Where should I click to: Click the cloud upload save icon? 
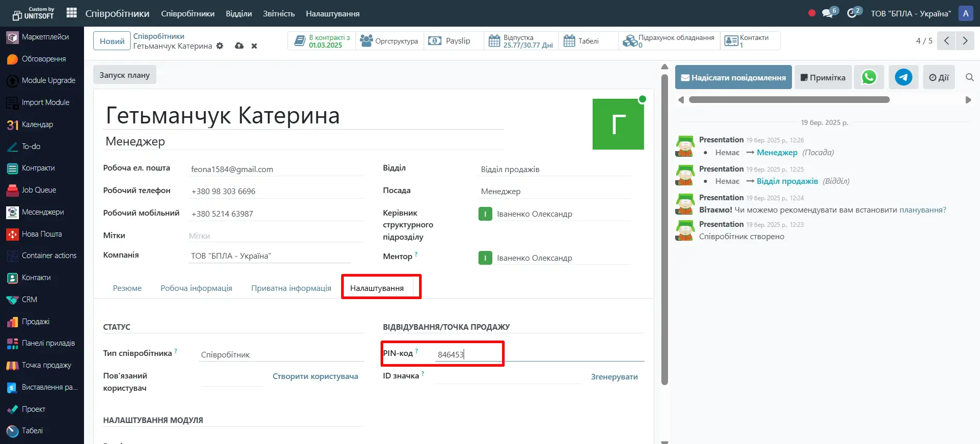[x=239, y=46]
